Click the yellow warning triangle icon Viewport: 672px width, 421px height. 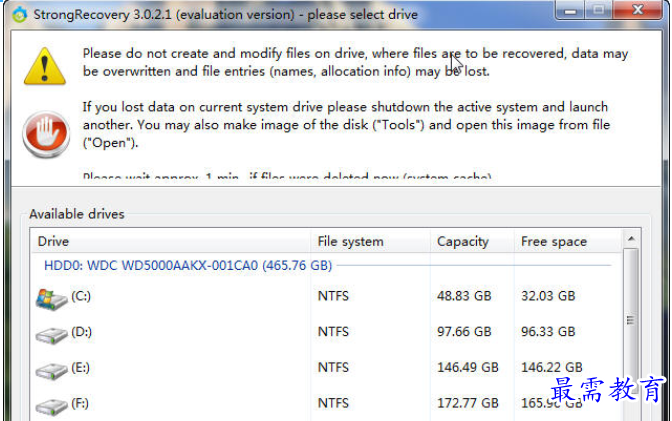[x=45, y=66]
